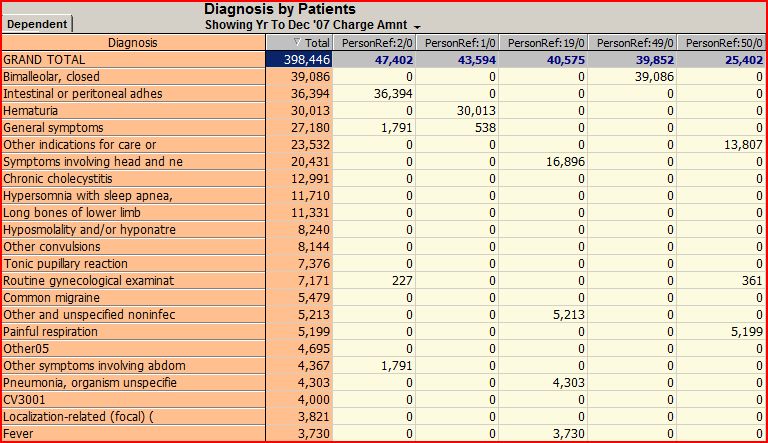The height and width of the screenshot is (443, 768).
Task: Click the PersonRef:49/0 column header
Action: point(633,43)
